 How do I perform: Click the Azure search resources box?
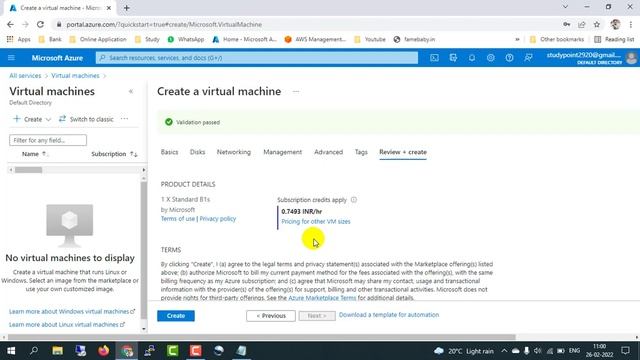pyautogui.click(x=257, y=58)
